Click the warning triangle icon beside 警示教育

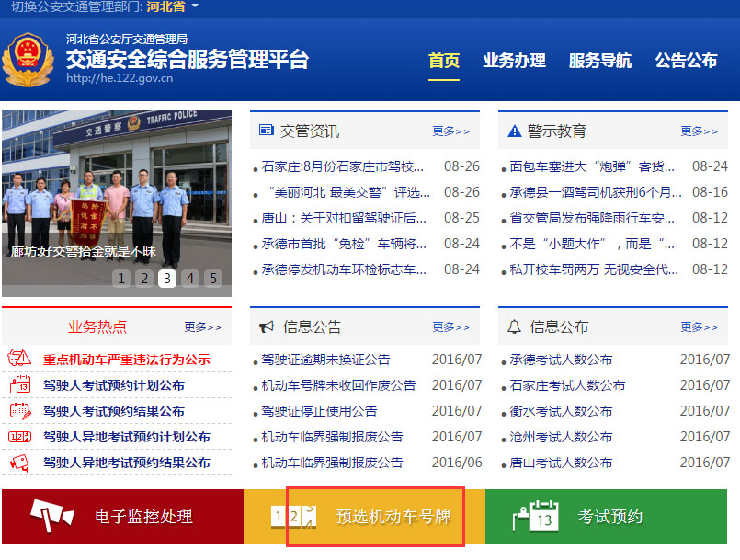(x=515, y=131)
